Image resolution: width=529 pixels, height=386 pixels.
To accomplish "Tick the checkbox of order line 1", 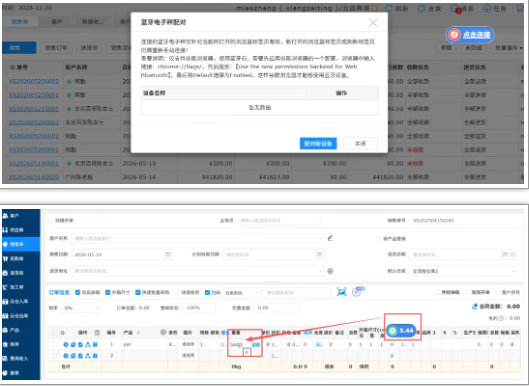I will [x=54, y=344].
